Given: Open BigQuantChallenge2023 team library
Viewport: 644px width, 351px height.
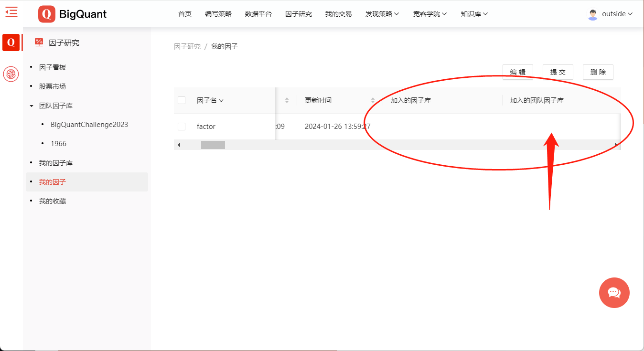Looking at the screenshot, I should [89, 125].
